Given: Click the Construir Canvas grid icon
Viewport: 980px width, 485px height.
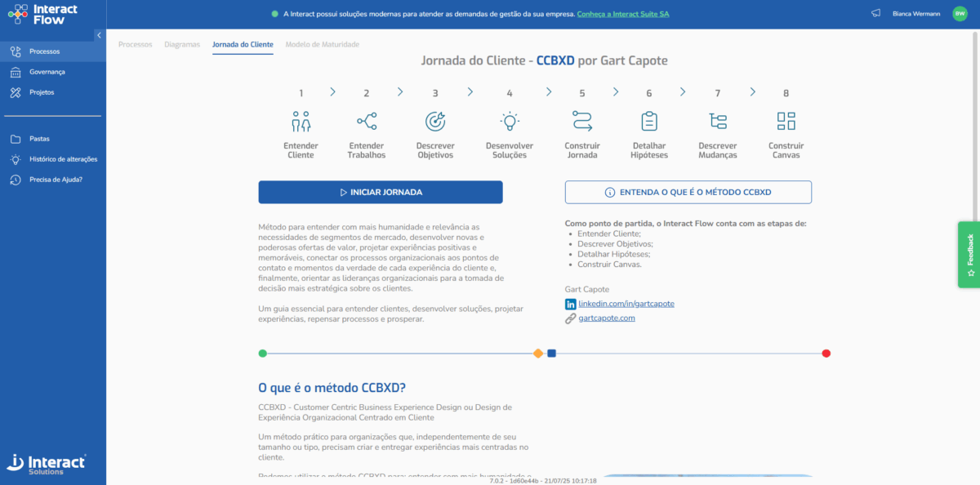Looking at the screenshot, I should 786,122.
